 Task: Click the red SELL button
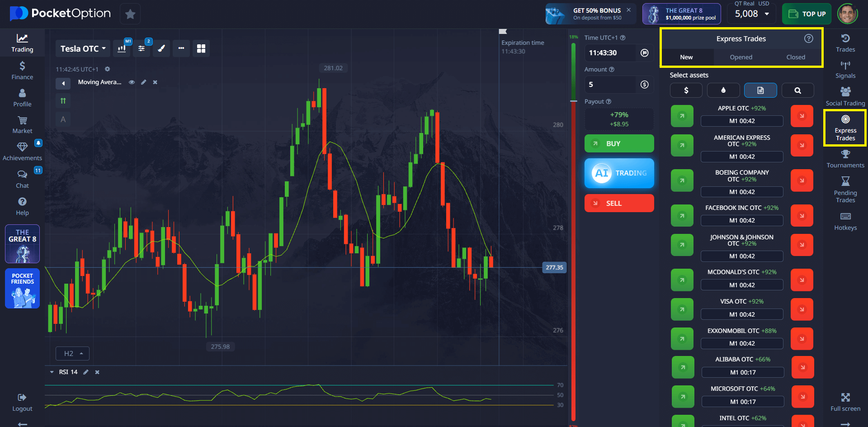[619, 204]
